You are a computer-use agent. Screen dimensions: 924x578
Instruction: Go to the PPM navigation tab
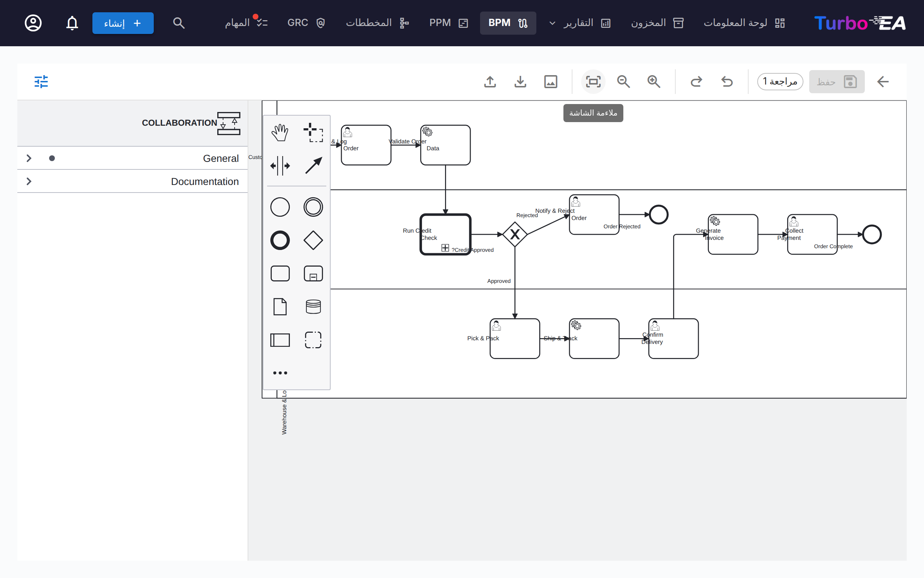tap(448, 23)
